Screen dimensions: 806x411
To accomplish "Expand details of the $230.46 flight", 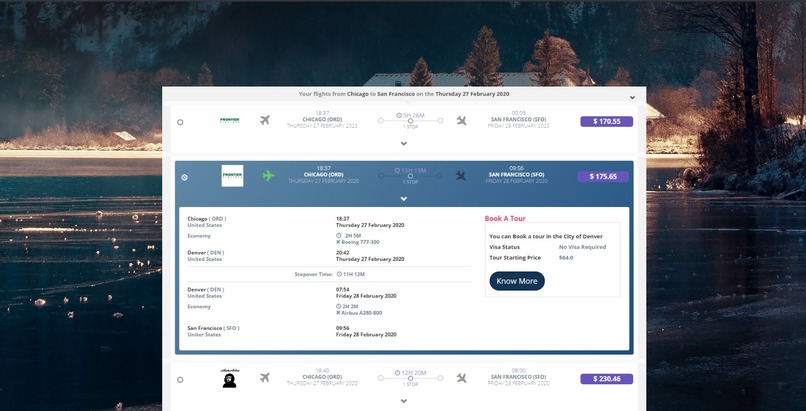I will [x=404, y=401].
